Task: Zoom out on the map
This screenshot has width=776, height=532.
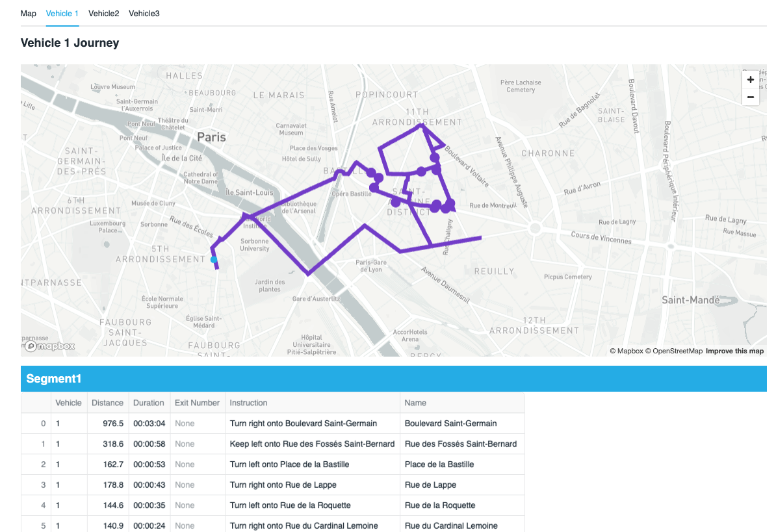Action: pos(750,97)
